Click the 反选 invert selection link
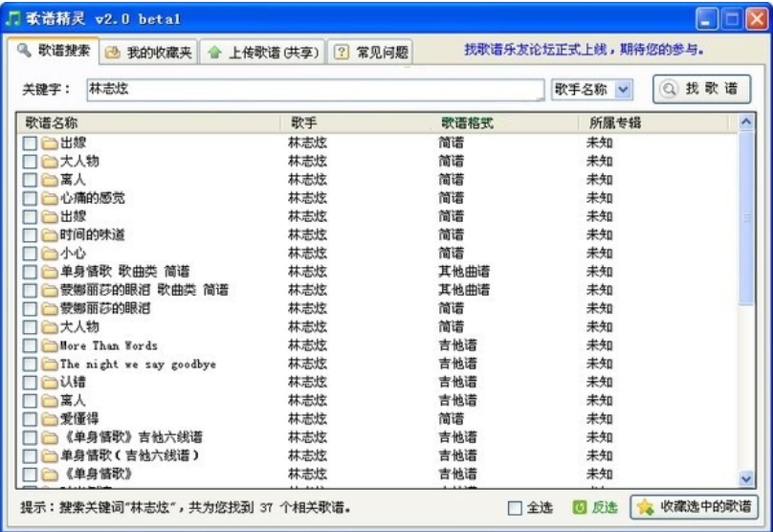The width and height of the screenshot is (773, 532). coord(605,507)
